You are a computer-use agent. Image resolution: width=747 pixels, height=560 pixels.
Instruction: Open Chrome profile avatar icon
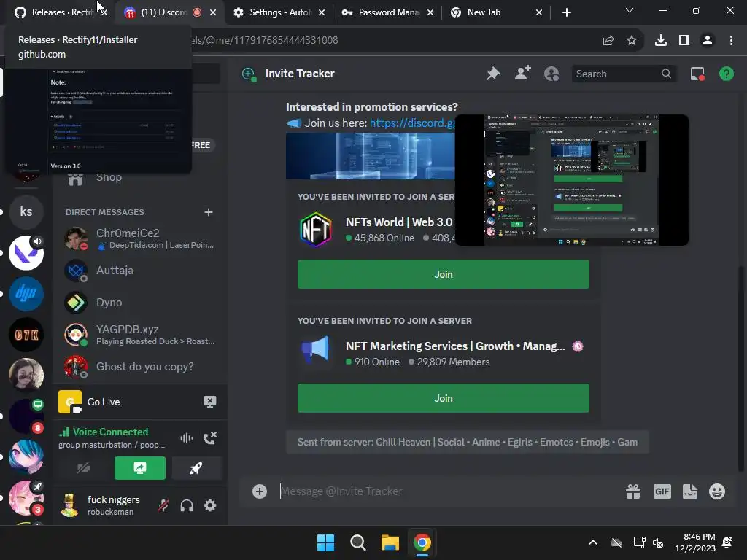(x=708, y=41)
